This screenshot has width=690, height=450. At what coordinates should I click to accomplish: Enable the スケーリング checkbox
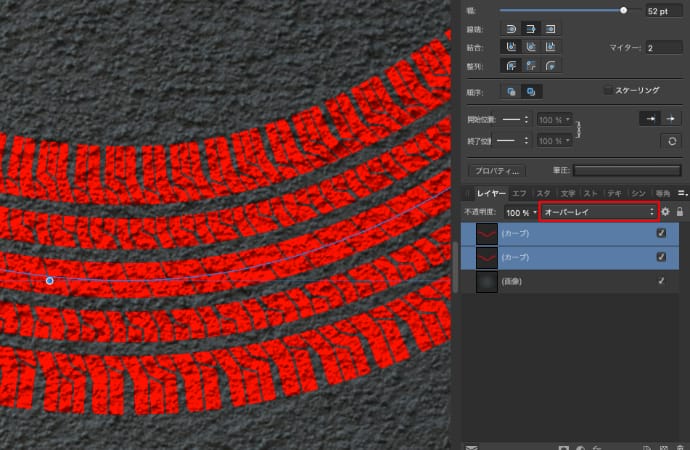[x=608, y=91]
